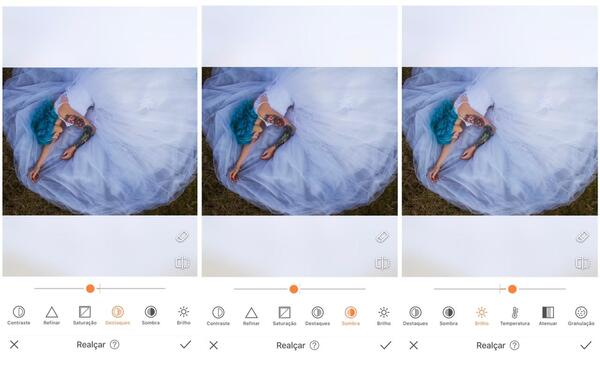Click Realçar title in right screenshot
The width and height of the screenshot is (600, 366).
coord(491,345)
